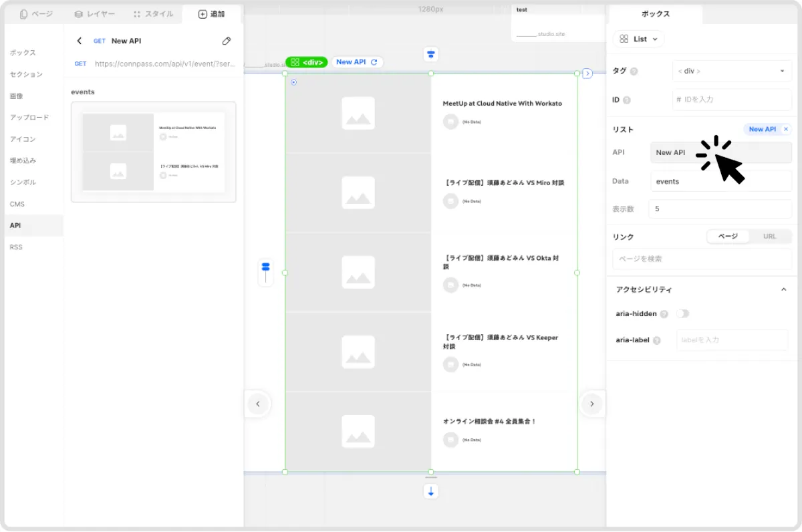Click the small circle marker at list top-left
802x532 pixels.
[294, 82]
